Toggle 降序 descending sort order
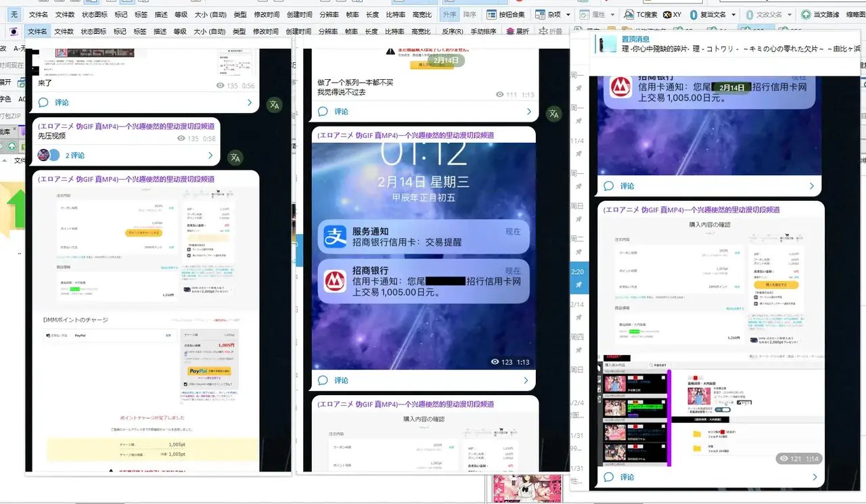This screenshot has width=866, height=504. tap(470, 14)
